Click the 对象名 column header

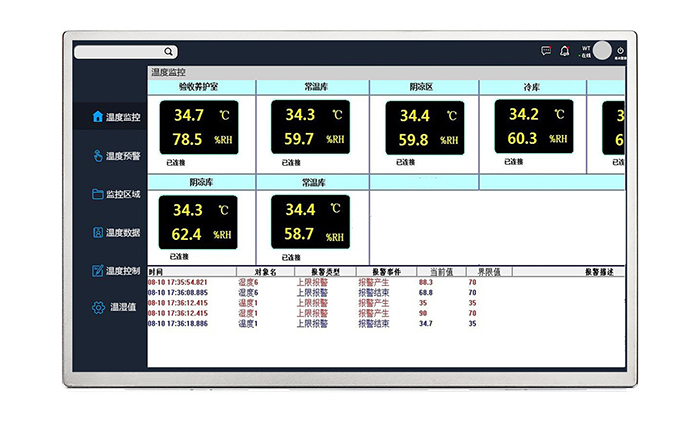(266, 272)
